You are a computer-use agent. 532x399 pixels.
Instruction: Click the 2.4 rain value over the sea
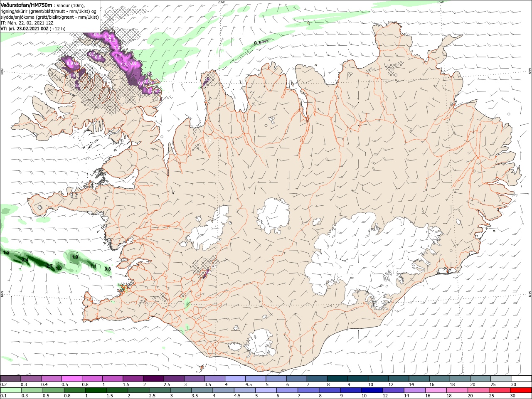coord(25,260)
